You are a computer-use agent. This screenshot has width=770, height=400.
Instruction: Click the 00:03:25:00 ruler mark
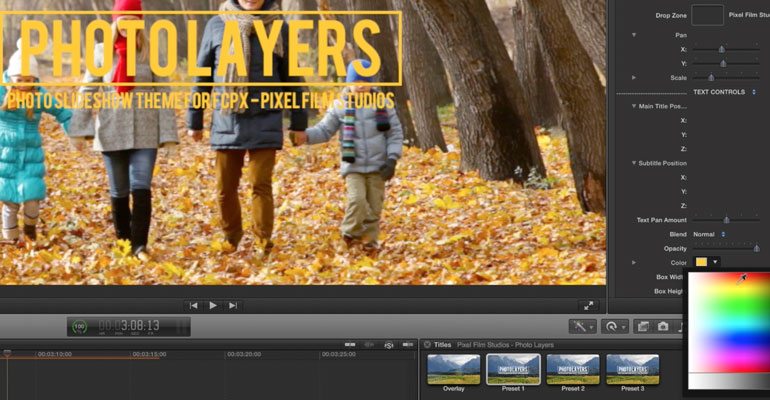[x=338, y=354]
